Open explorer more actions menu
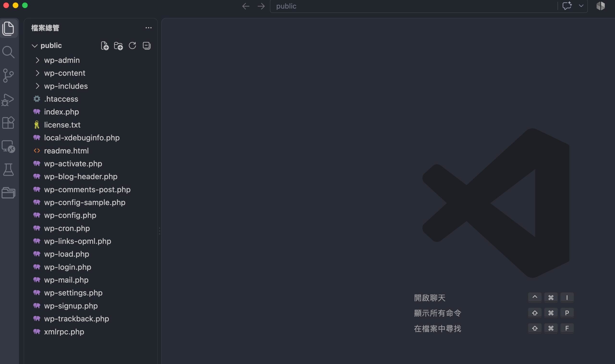 [x=148, y=28]
